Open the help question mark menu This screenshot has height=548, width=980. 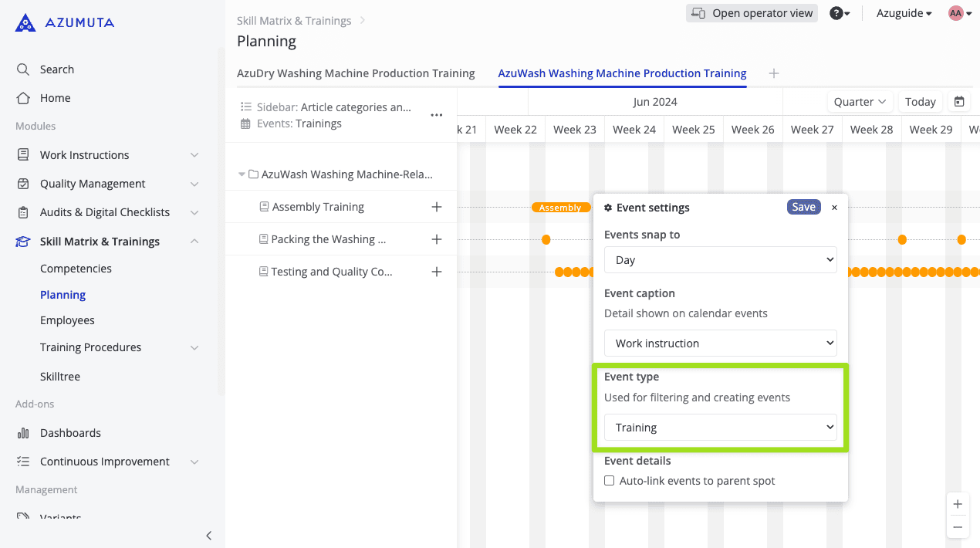[x=839, y=13]
